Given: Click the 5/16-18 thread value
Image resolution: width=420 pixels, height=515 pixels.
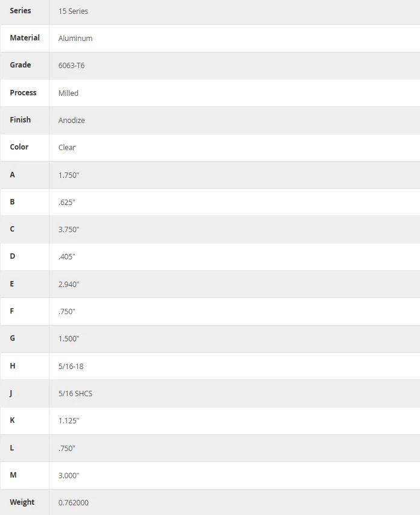Looking at the screenshot, I should [x=71, y=366].
